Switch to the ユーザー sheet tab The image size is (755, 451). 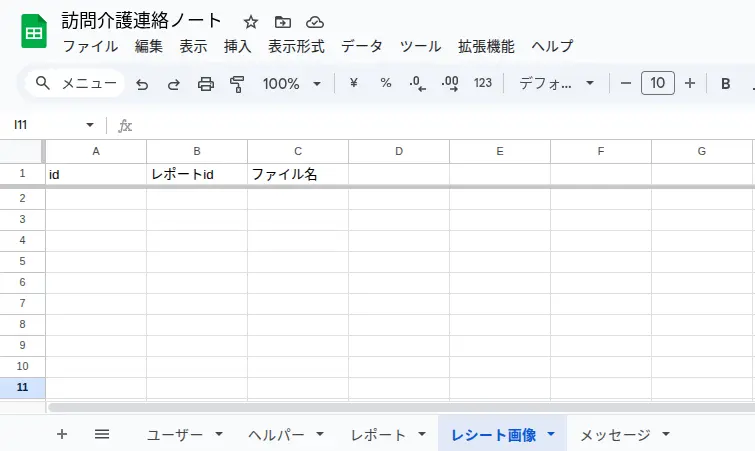pyautogui.click(x=175, y=435)
